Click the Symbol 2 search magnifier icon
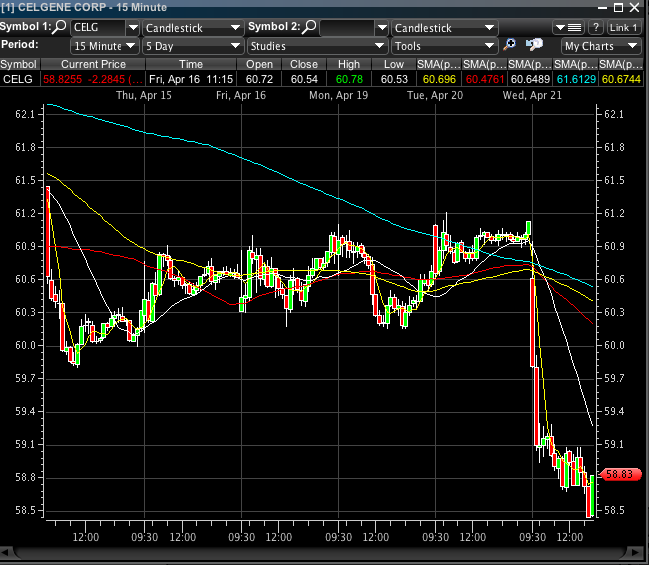 (310, 27)
